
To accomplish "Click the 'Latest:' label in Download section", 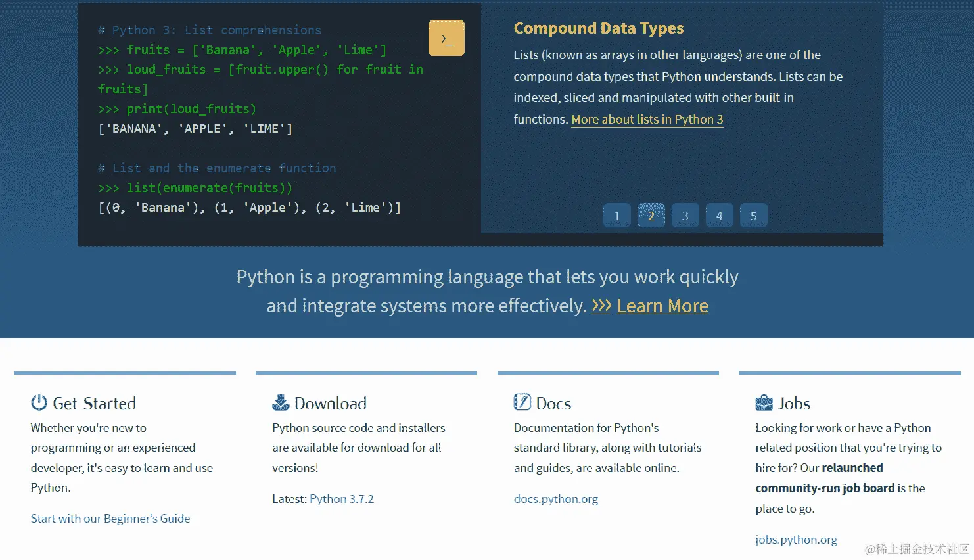I will click(289, 499).
